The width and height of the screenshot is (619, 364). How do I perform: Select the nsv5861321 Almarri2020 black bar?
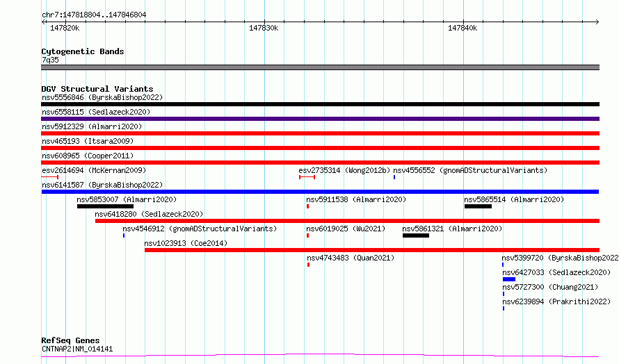click(x=416, y=235)
